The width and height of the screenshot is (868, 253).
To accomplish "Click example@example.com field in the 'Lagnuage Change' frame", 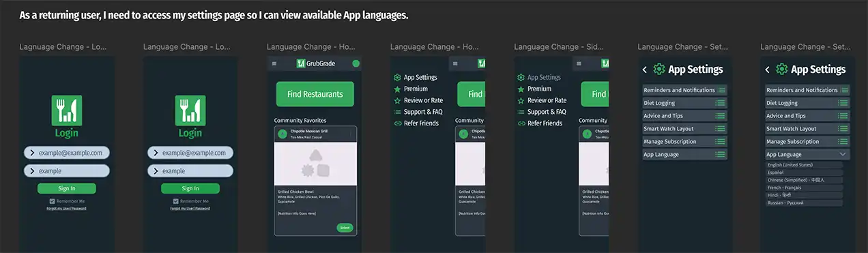I will [67, 153].
